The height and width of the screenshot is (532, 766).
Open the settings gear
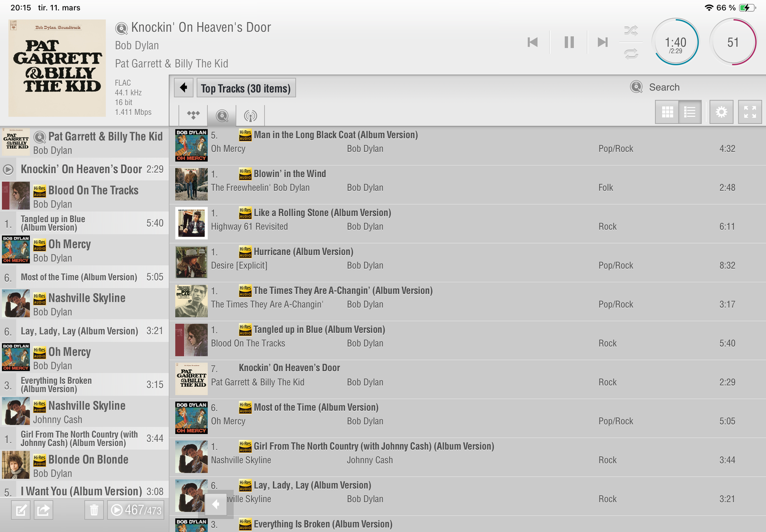coord(721,112)
